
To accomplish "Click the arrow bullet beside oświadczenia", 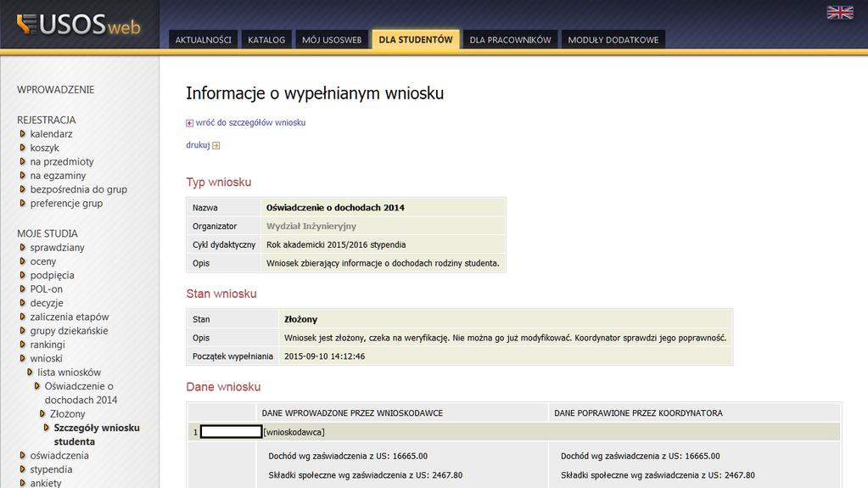I will [x=23, y=455].
